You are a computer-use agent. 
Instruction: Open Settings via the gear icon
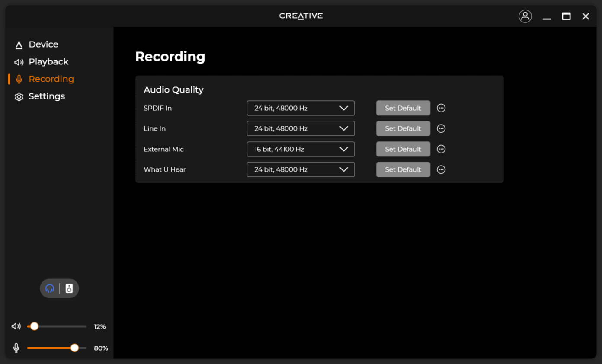pyautogui.click(x=19, y=96)
